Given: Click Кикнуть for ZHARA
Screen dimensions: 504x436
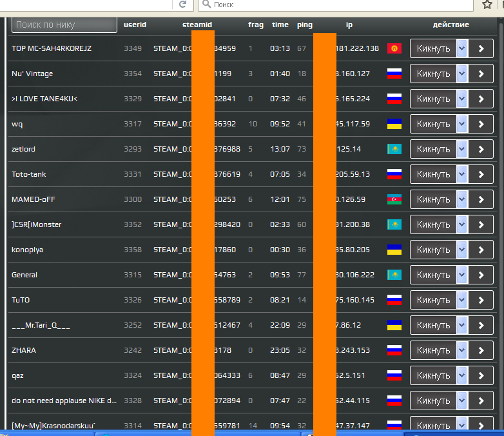Looking at the screenshot, I should click(433, 350).
